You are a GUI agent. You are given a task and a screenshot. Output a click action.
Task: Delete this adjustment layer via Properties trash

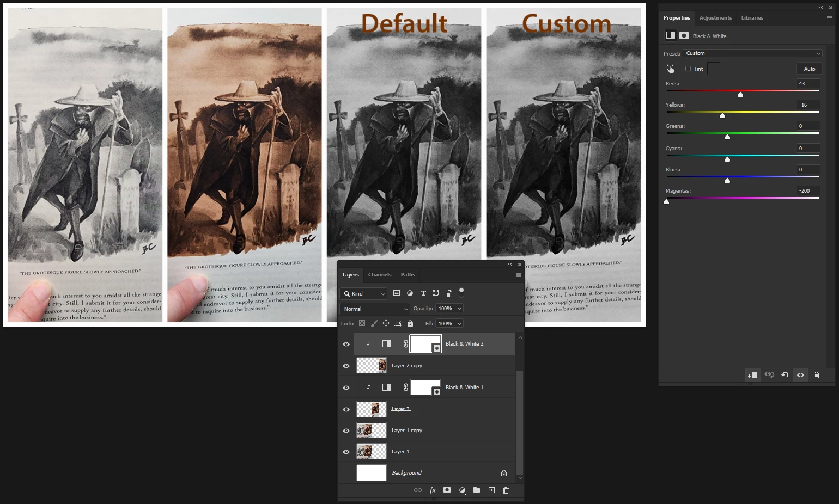pos(816,375)
